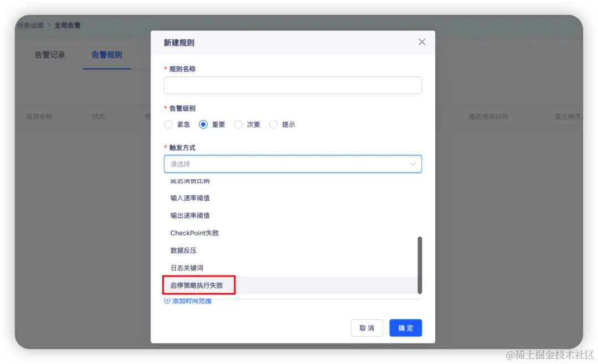
Task: Select the 紧急 alert level radio
Action: point(168,124)
